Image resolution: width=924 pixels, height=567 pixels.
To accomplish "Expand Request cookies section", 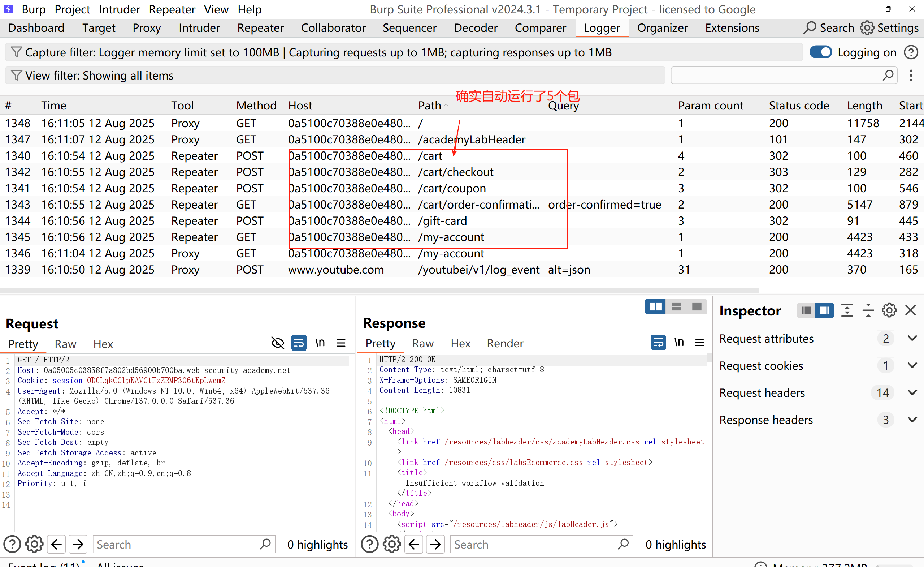I will pyautogui.click(x=912, y=365).
